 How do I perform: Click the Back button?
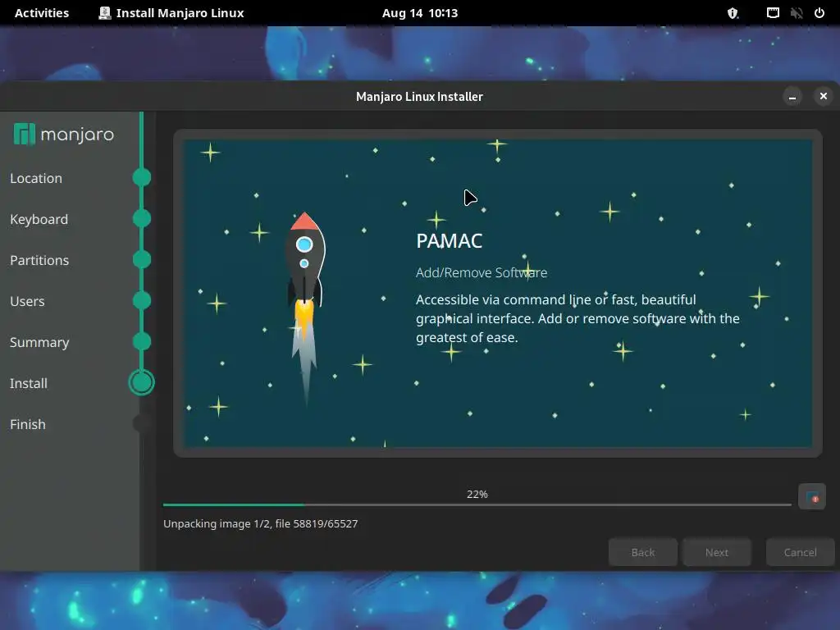coord(643,552)
